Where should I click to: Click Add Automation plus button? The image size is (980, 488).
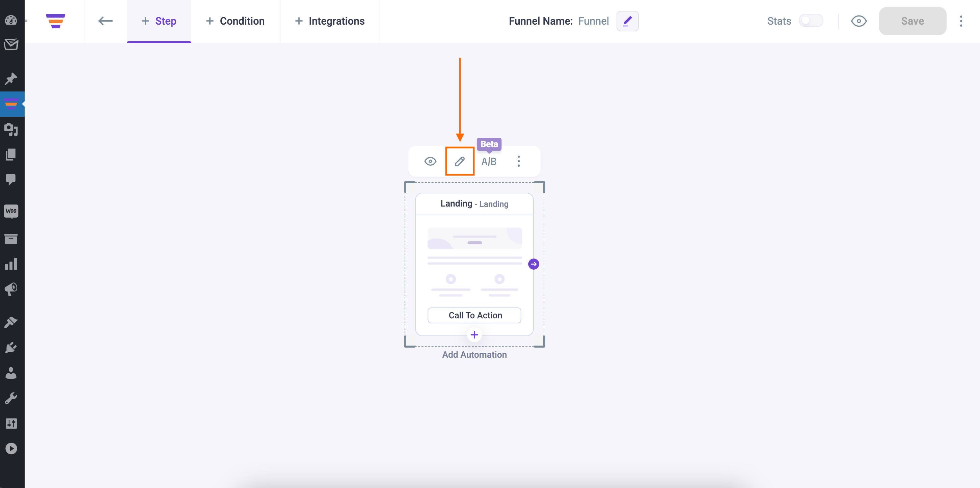(474, 335)
